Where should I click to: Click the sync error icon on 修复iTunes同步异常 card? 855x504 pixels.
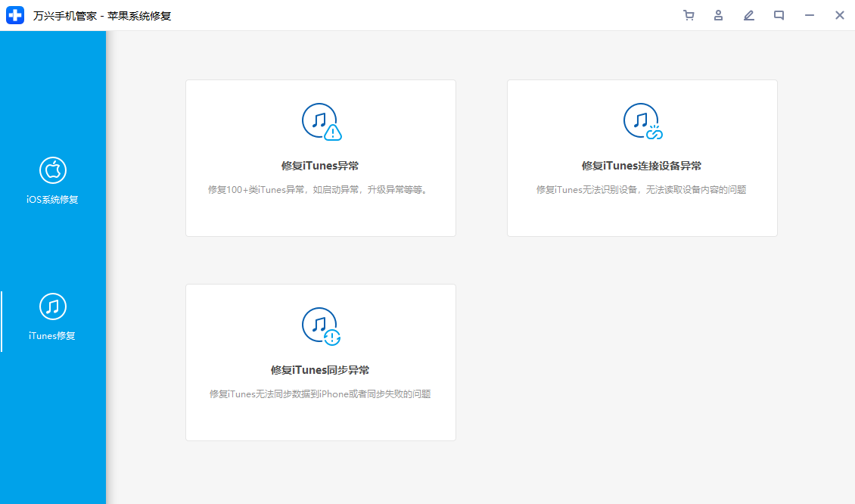click(x=320, y=325)
